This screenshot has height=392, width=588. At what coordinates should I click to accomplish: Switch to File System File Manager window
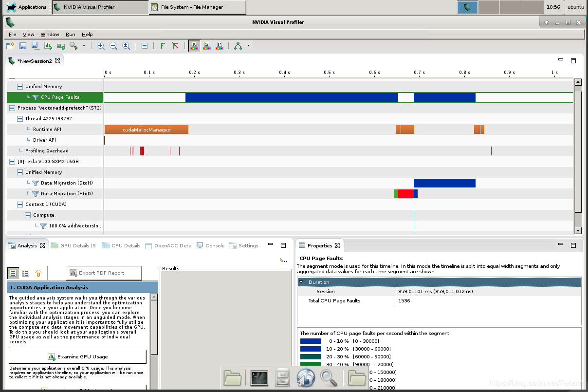tap(197, 7)
